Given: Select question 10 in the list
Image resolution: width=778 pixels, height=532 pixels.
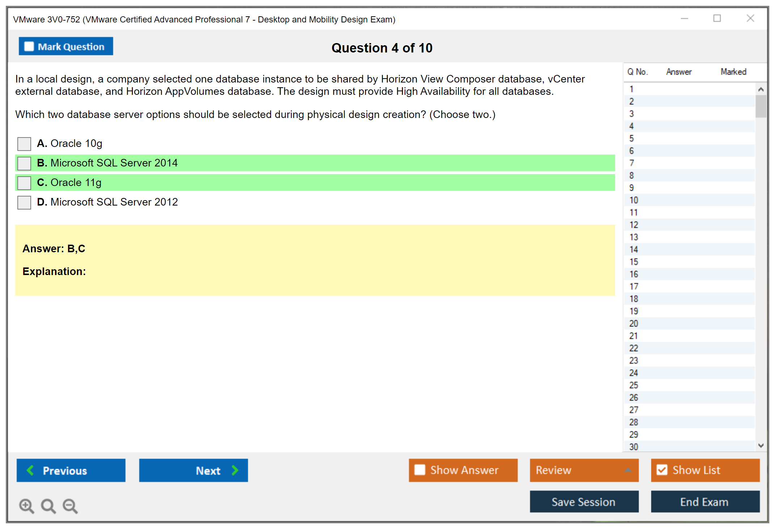Looking at the screenshot, I should (634, 200).
